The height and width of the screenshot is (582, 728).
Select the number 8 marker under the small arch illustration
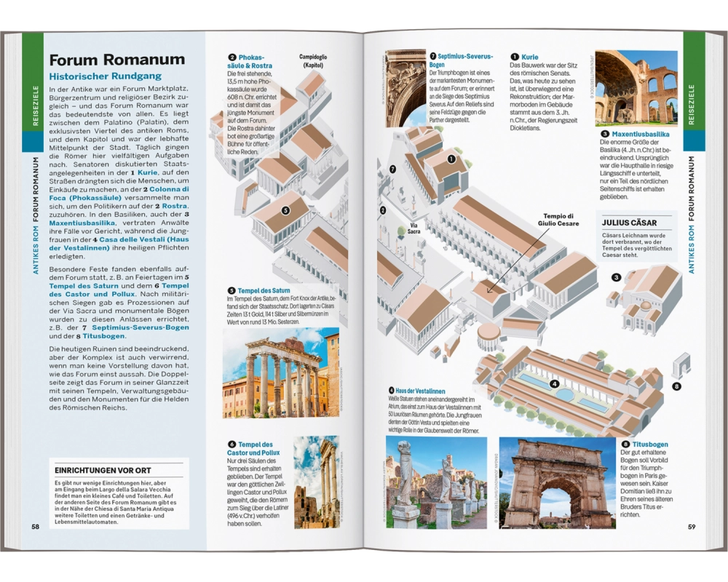[676, 386]
